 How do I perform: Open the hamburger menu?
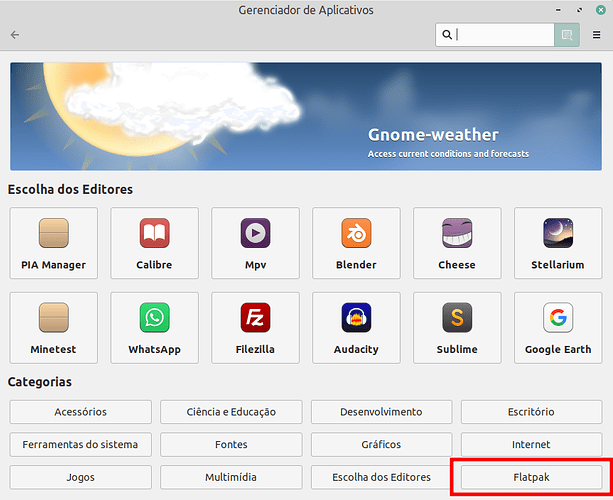(597, 35)
